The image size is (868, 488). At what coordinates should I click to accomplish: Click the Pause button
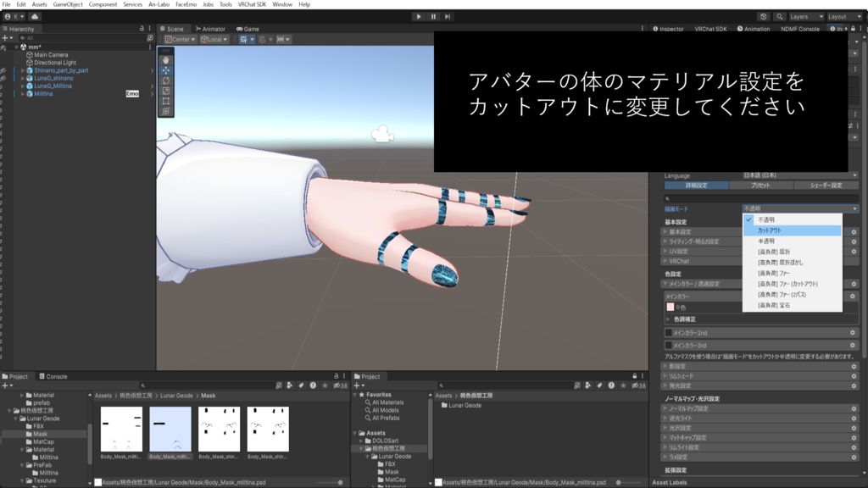pyautogui.click(x=433, y=17)
